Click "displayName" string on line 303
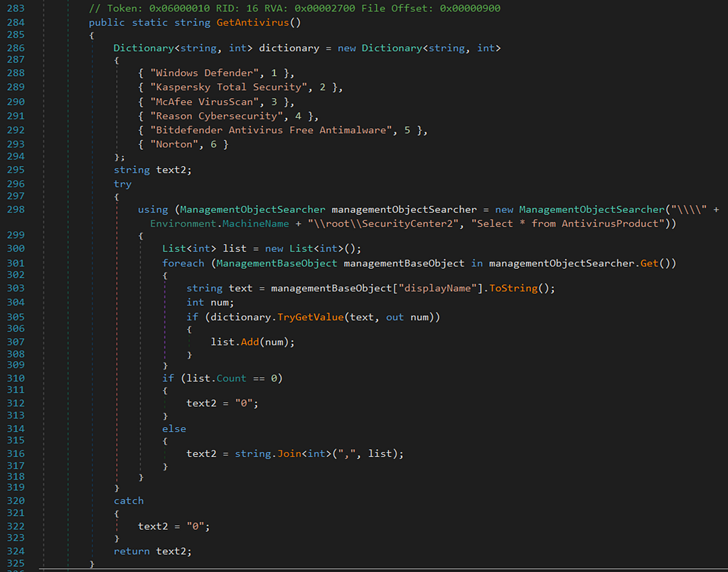The image size is (728, 572). pyautogui.click(x=437, y=288)
